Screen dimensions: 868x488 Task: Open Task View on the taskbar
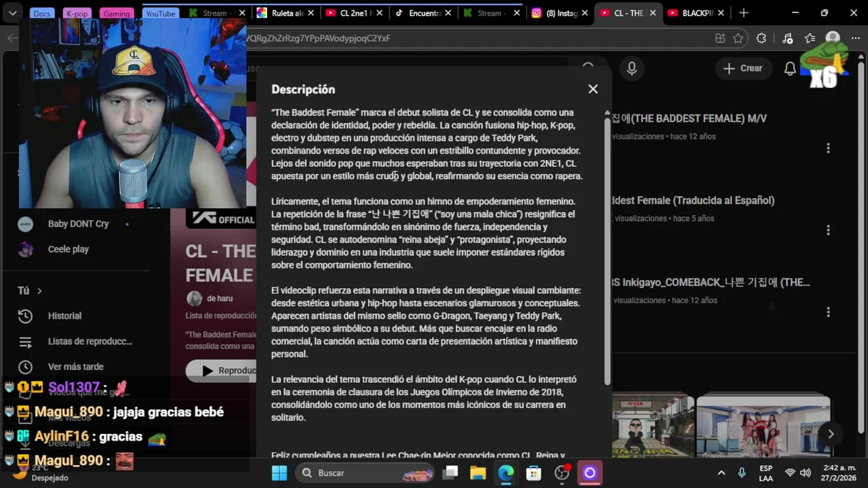[x=450, y=473]
